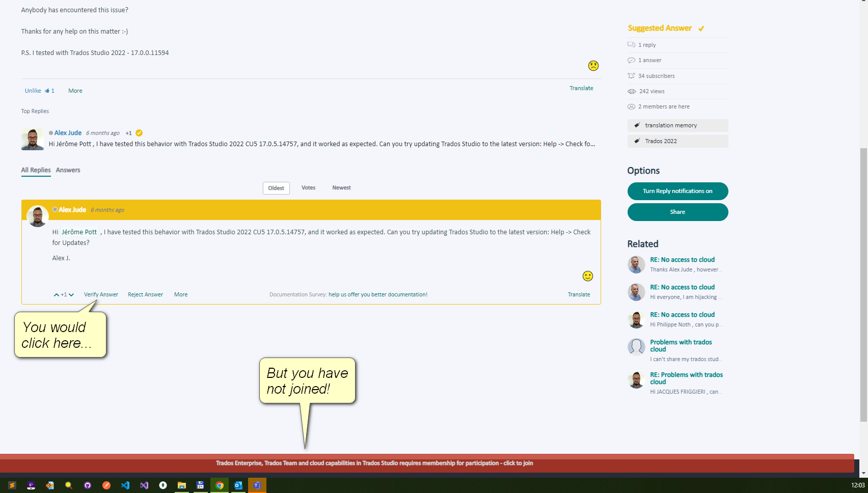The width and height of the screenshot is (868, 493).
Task: Open first 'RE: No access to cloud' related post
Action: (x=682, y=260)
